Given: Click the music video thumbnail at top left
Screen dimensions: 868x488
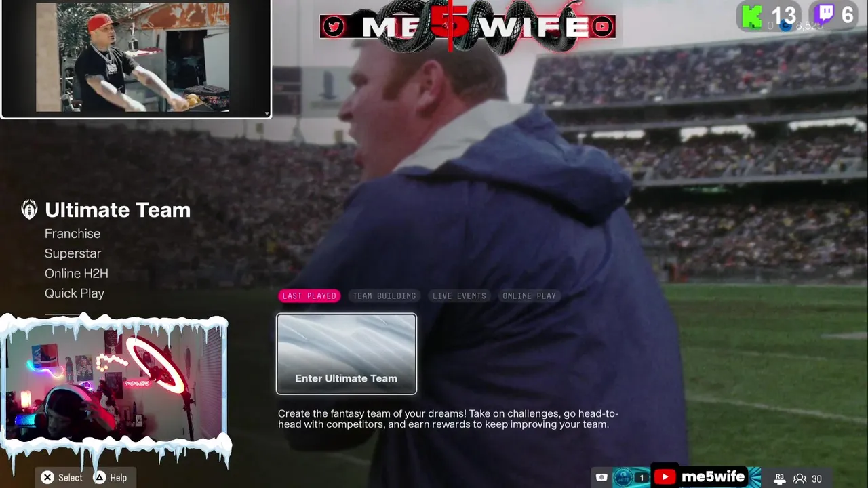Looking at the screenshot, I should tap(133, 58).
